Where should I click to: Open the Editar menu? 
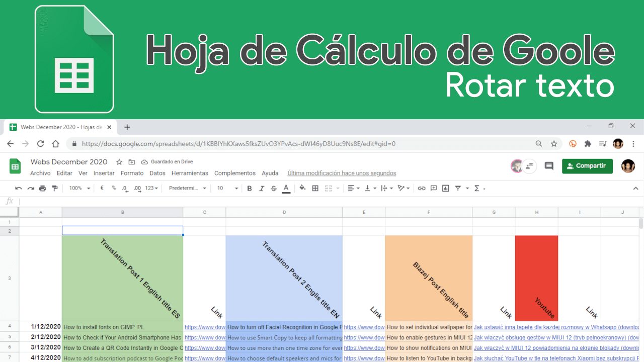pyautogui.click(x=64, y=173)
